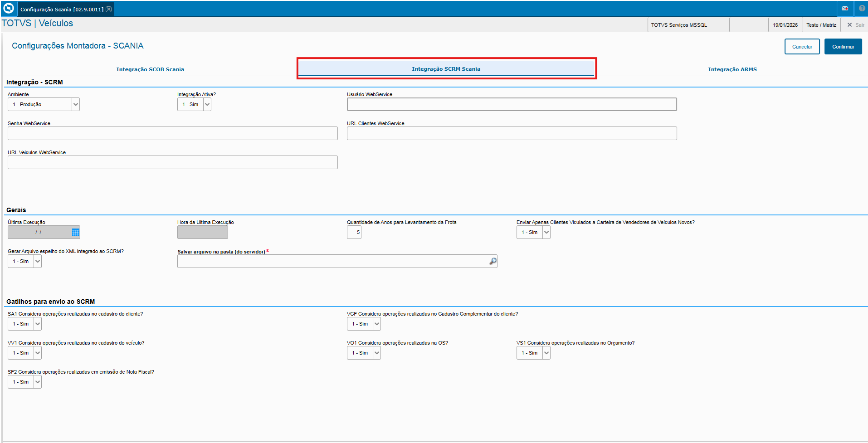Click the Cancelar button
868x443 pixels.
point(802,47)
